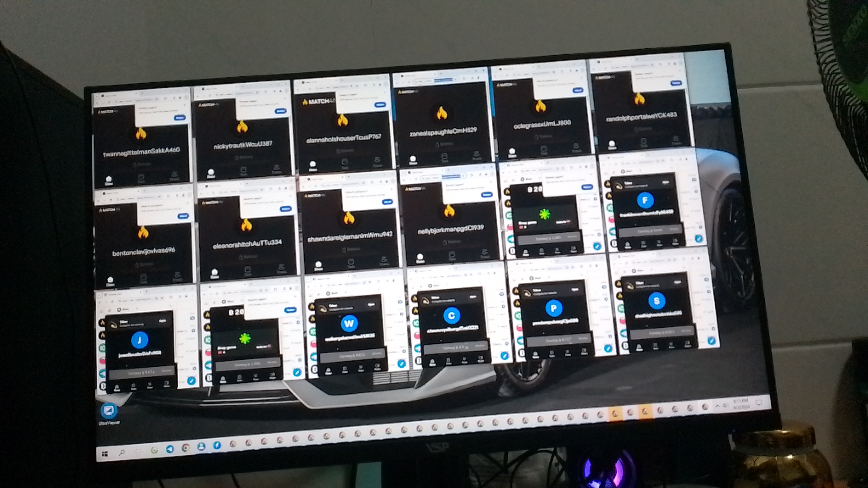Screen dimensions: 868x488
Task: Open Telegram from the taskbar
Action: tap(170, 449)
